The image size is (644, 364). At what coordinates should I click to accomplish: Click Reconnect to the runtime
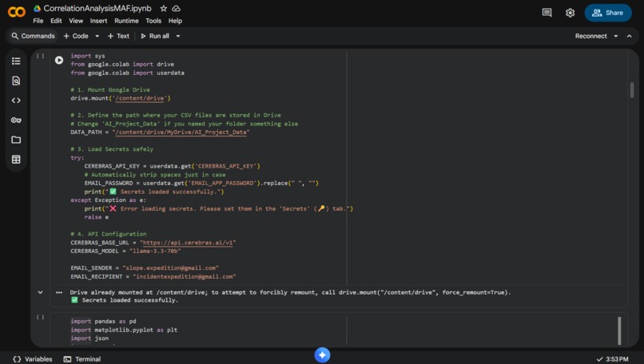pos(590,36)
